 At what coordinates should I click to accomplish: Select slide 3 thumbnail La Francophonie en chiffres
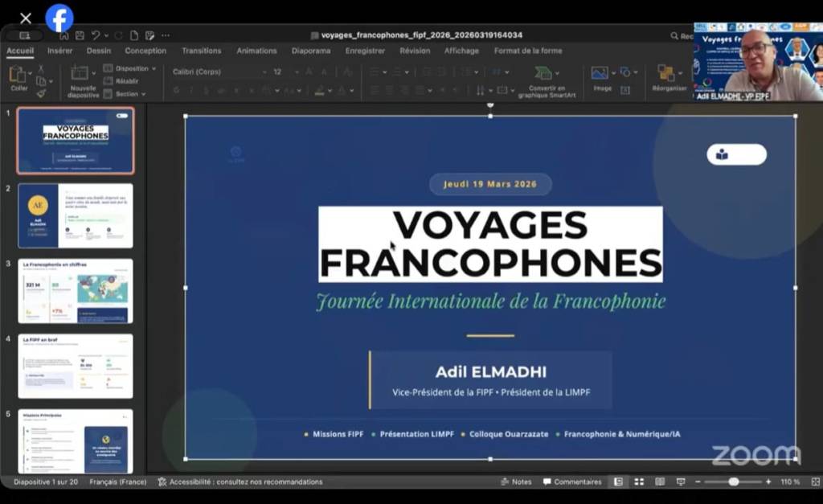pos(76,291)
